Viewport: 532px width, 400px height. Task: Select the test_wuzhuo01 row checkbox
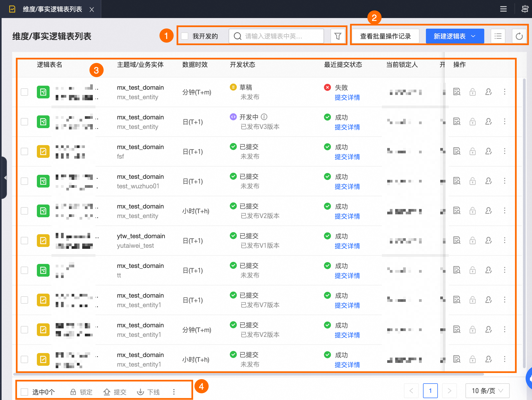point(24,181)
